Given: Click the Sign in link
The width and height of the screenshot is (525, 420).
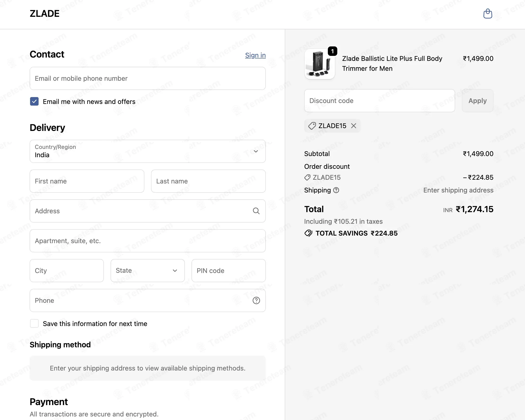Looking at the screenshot, I should 255,55.
